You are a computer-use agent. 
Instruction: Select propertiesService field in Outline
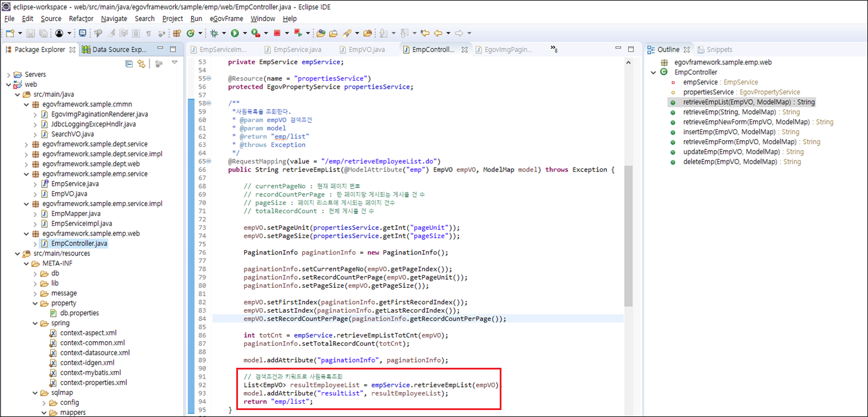(x=734, y=92)
